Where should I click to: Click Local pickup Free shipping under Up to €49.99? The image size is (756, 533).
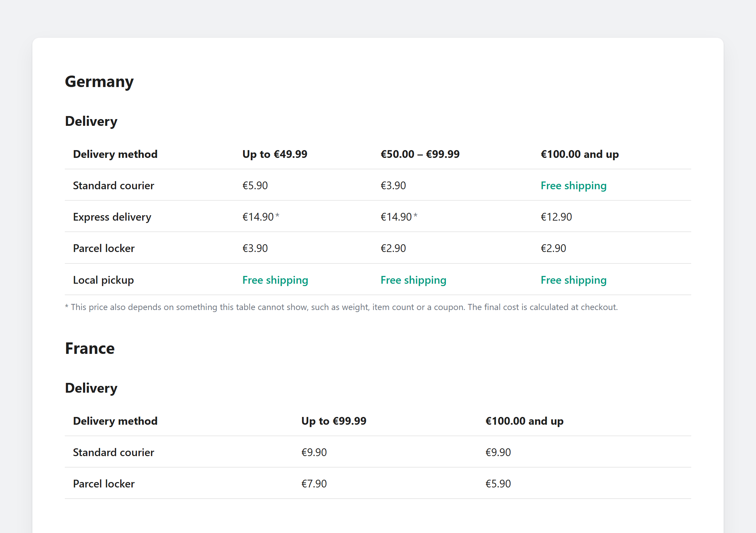click(275, 280)
